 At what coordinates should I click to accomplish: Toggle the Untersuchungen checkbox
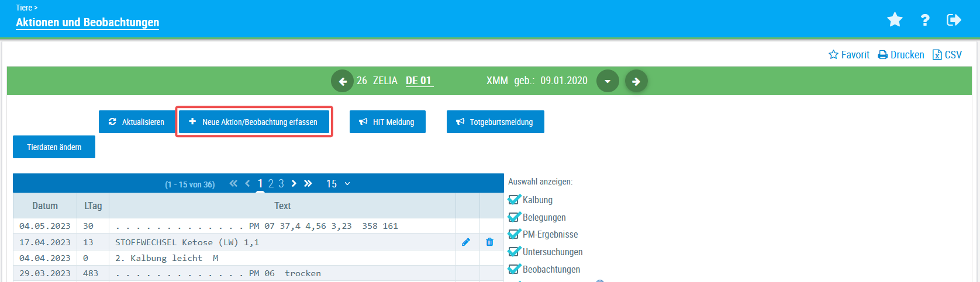[x=514, y=252]
